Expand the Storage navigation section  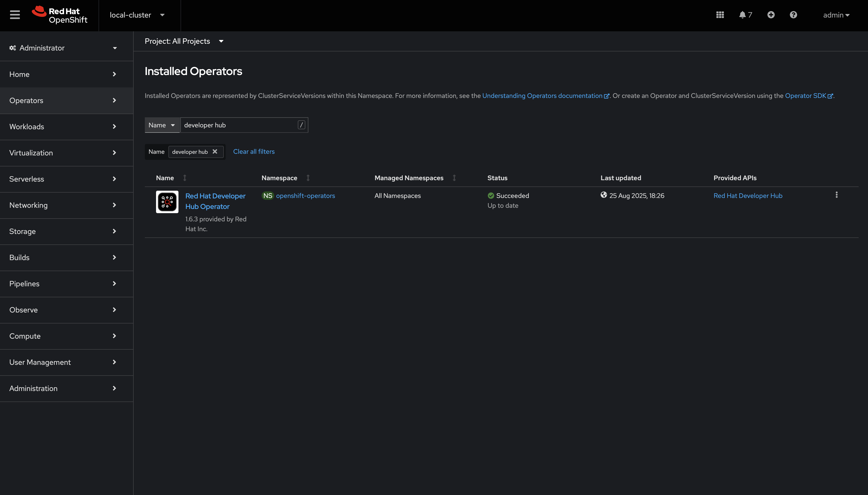67,231
